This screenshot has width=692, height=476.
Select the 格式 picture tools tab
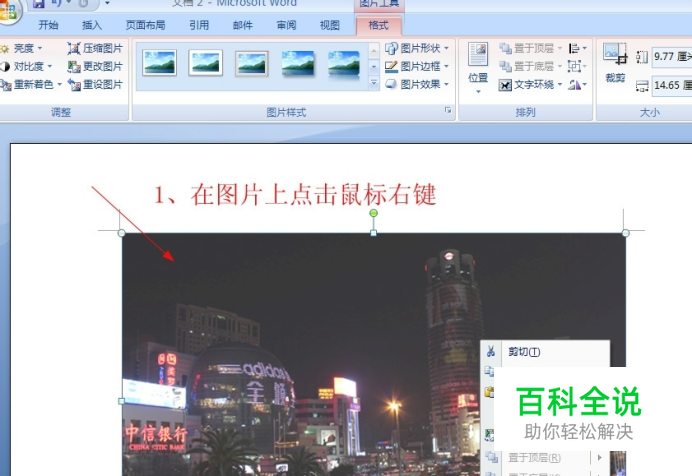pos(379,25)
